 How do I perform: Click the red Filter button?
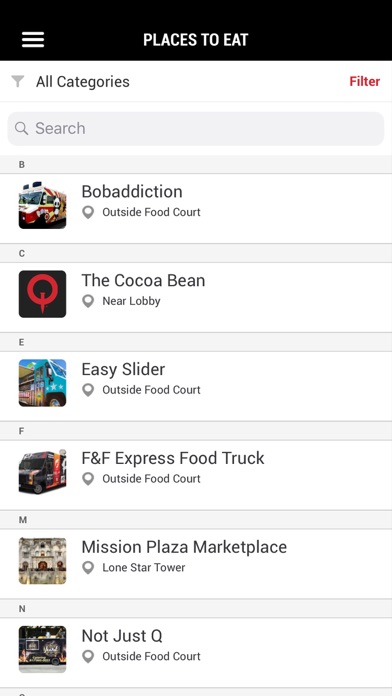[x=364, y=81]
